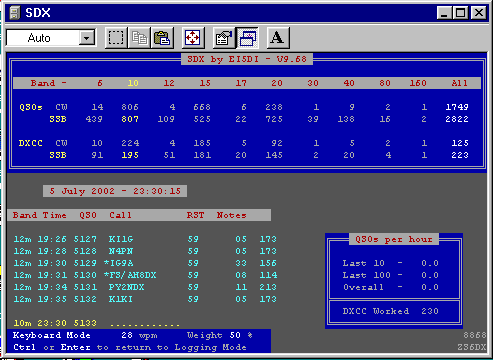Click the 'Weight 50 %' indicator
Image resolution: width=493 pixels, height=360 pixels.
tap(220, 335)
